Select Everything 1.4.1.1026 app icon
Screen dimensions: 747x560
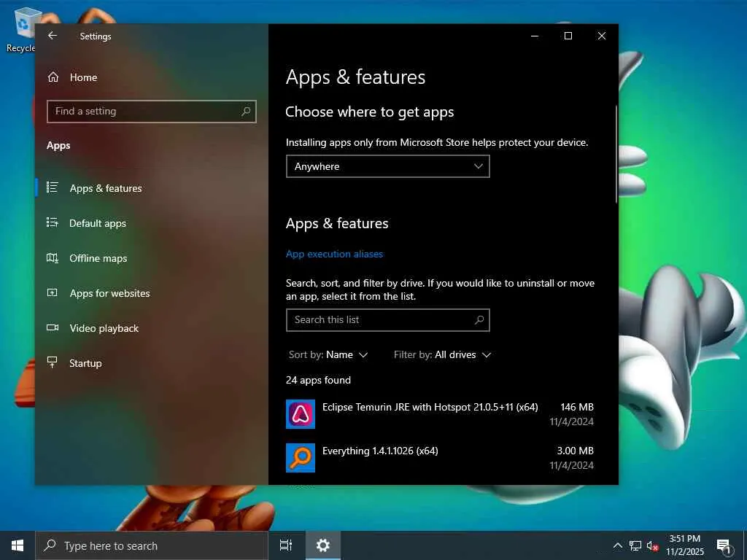[300, 458]
